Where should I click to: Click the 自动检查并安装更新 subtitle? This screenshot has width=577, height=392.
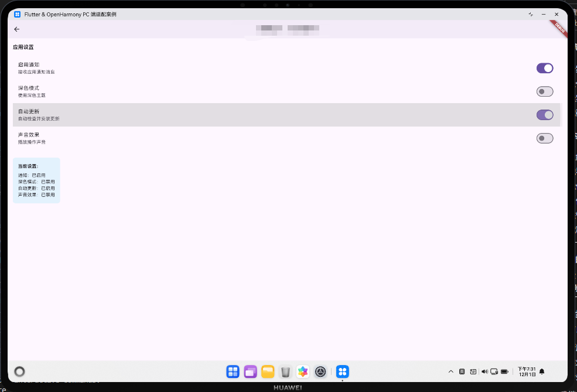[x=39, y=118]
